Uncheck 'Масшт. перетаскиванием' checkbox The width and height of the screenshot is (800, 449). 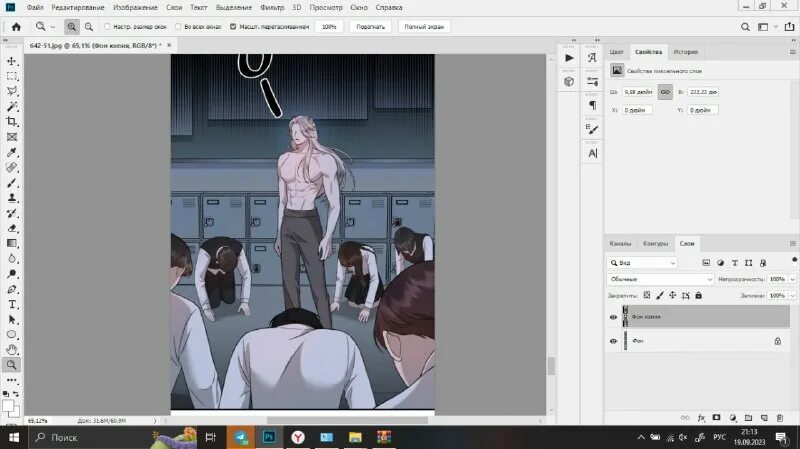tap(233, 27)
